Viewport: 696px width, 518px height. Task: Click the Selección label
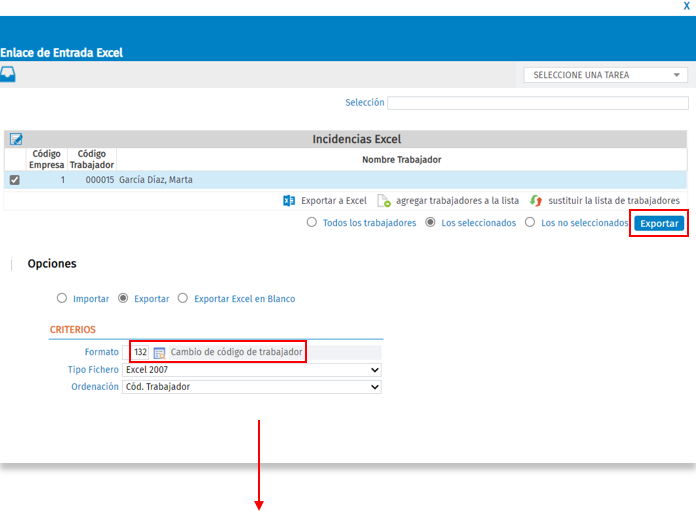(x=365, y=103)
